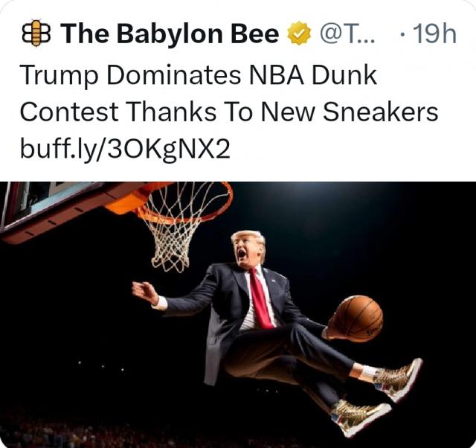This screenshot has height=448, width=476.
Task: Click the word Sneakers in headline
Action: [x=380, y=112]
